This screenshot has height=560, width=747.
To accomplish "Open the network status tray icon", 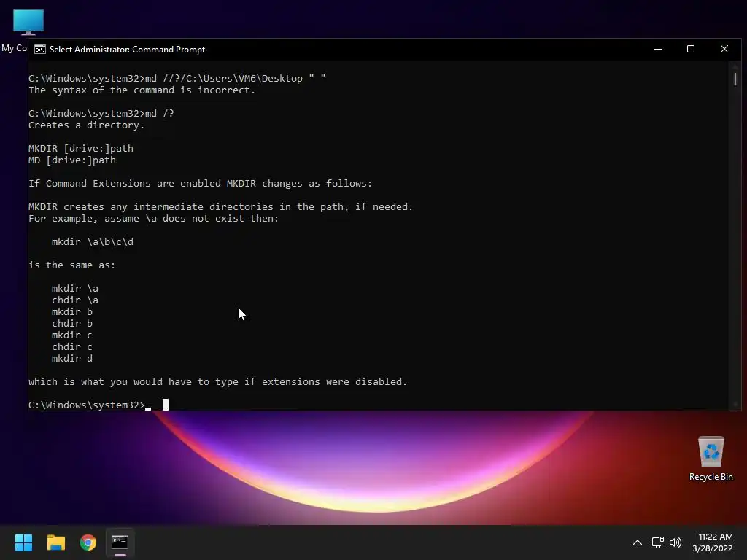I will point(658,542).
